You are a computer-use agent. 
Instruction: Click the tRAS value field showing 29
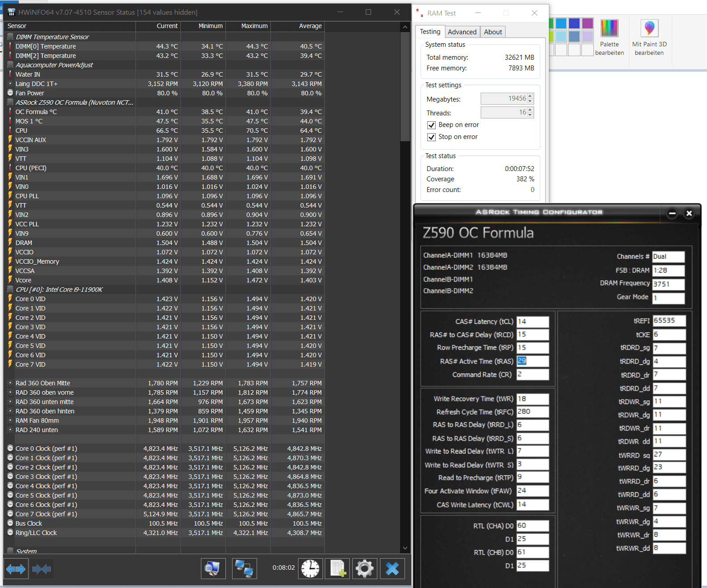coord(533,361)
